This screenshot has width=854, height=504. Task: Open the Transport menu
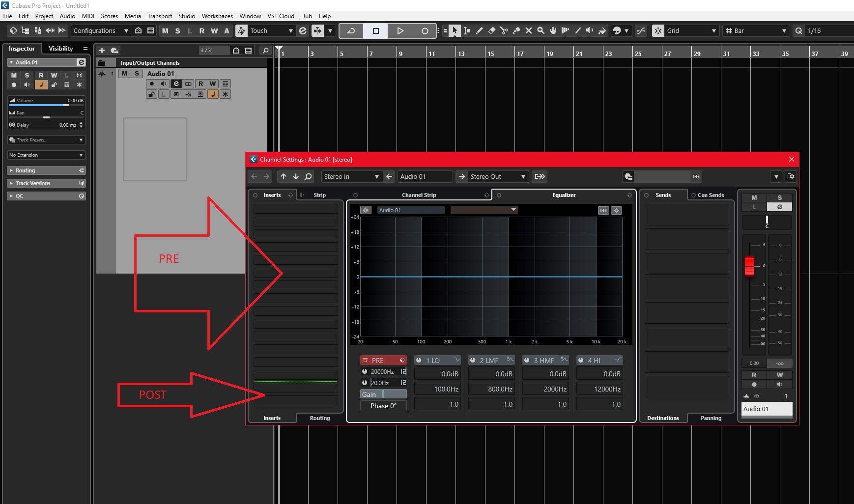tap(160, 16)
